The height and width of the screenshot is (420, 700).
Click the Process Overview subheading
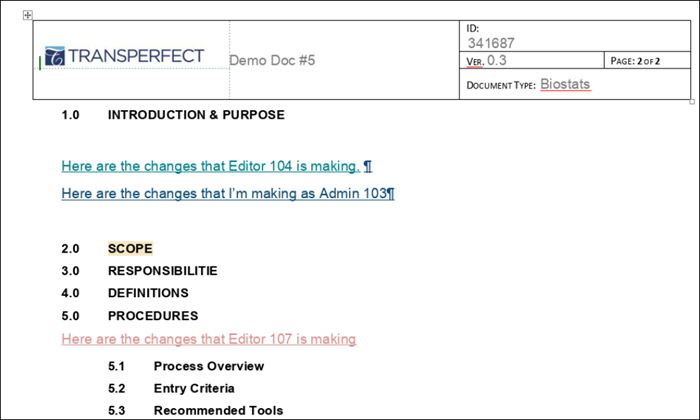pyautogui.click(x=208, y=366)
